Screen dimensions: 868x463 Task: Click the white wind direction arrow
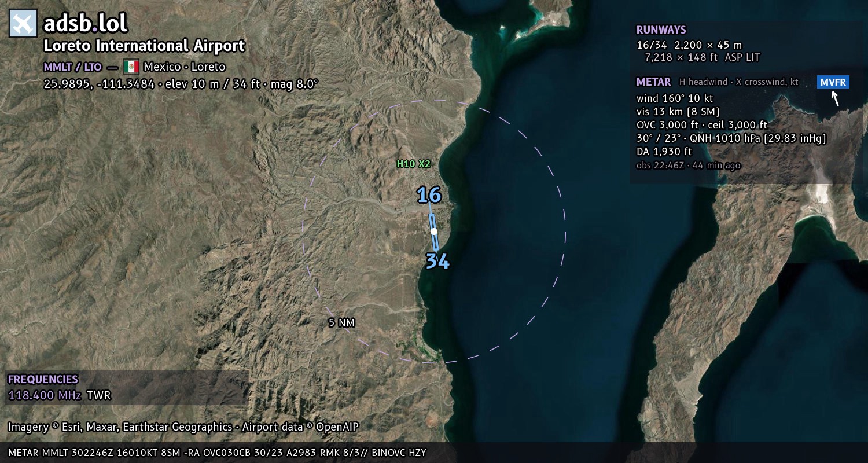(835, 99)
